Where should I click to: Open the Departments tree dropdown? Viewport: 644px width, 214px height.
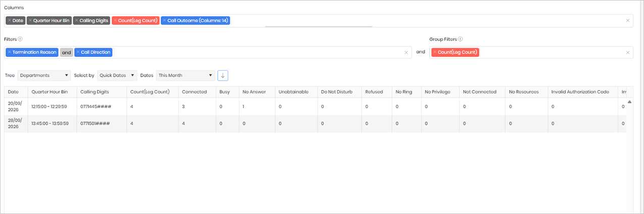tap(44, 75)
